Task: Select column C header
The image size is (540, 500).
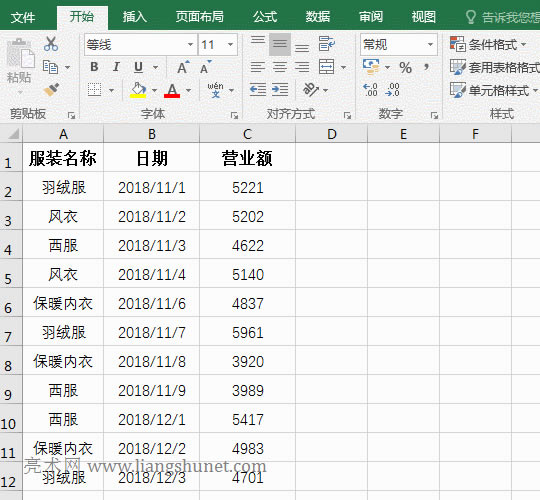Action: [247, 134]
